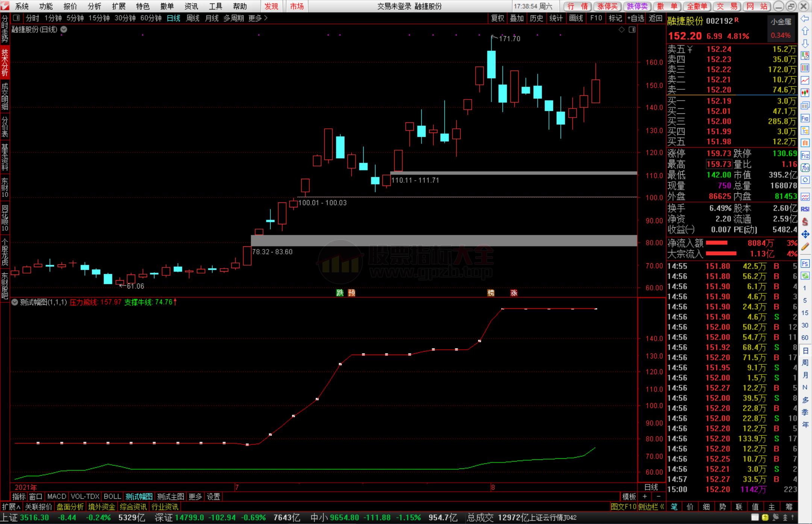Click the 窗口 layout selector
The height and width of the screenshot is (524, 812).
[x=36, y=497]
